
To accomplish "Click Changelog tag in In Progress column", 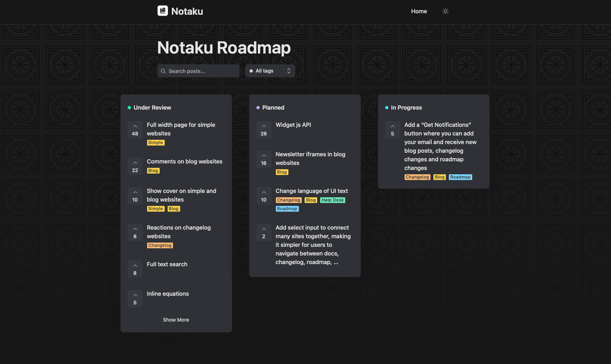I will (x=418, y=177).
